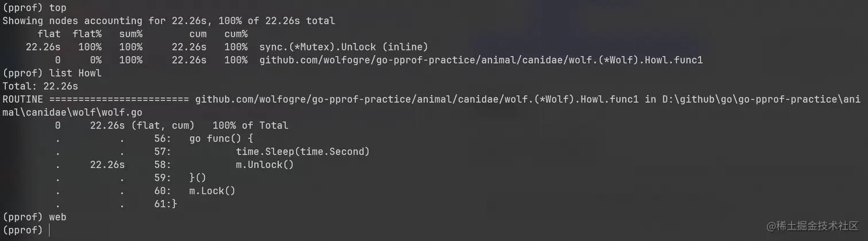Select the flat% column header
868x241 pixels.
87,34
